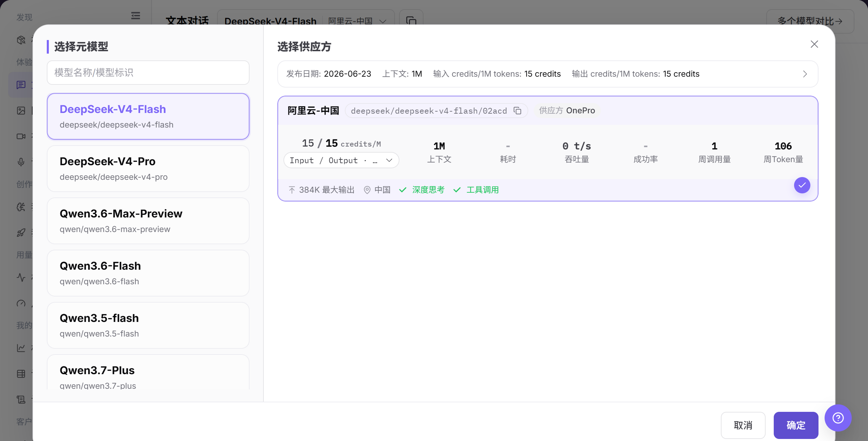Open the list document icon near the sidebar bottom
The image size is (868, 441).
pyautogui.click(x=21, y=400)
